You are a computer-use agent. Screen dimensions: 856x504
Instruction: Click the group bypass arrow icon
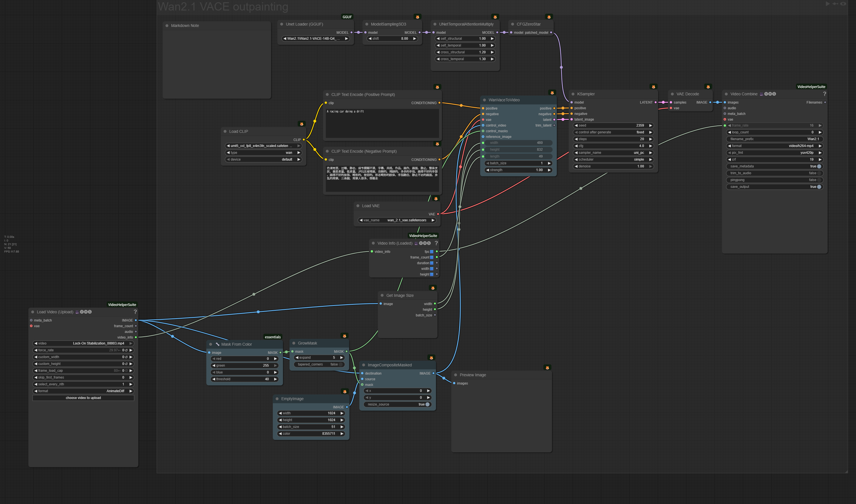click(x=835, y=4)
